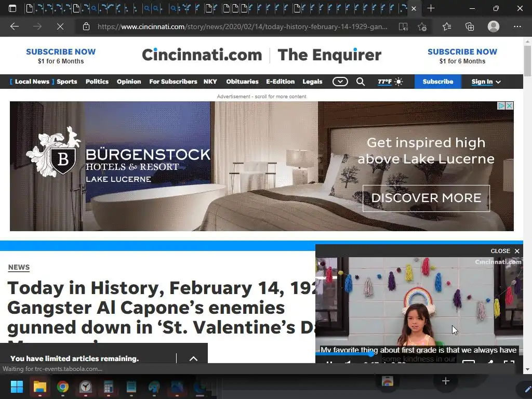Screen dimensions: 532x399
Task: Add this page to favorites
Action: coord(422,26)
